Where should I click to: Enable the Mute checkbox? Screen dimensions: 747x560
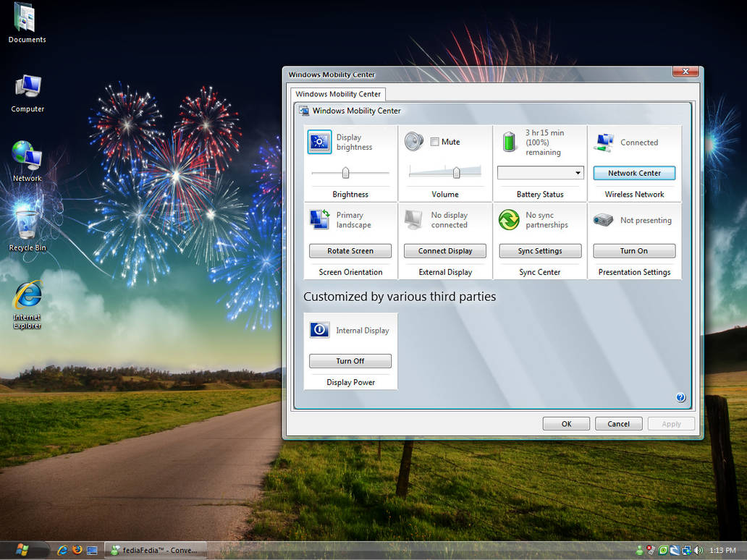coord(434,142)
